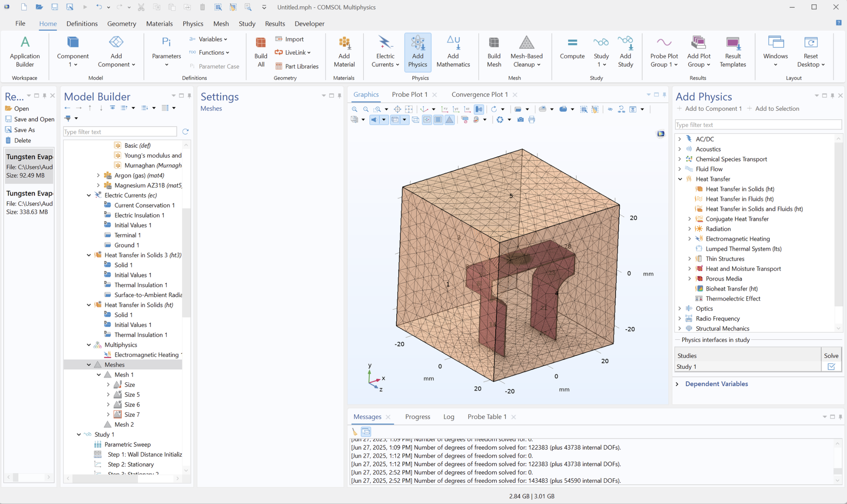Click the Add to Component 1 link
The image size is (847, 504).
713,108
